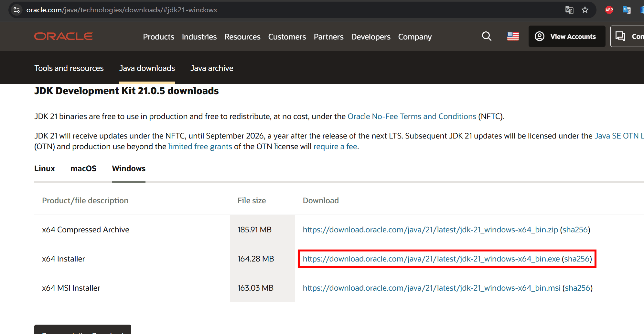This screenshot has width=644, height=334.
Task: Follow the require a fee link
Action: (335, 147)
